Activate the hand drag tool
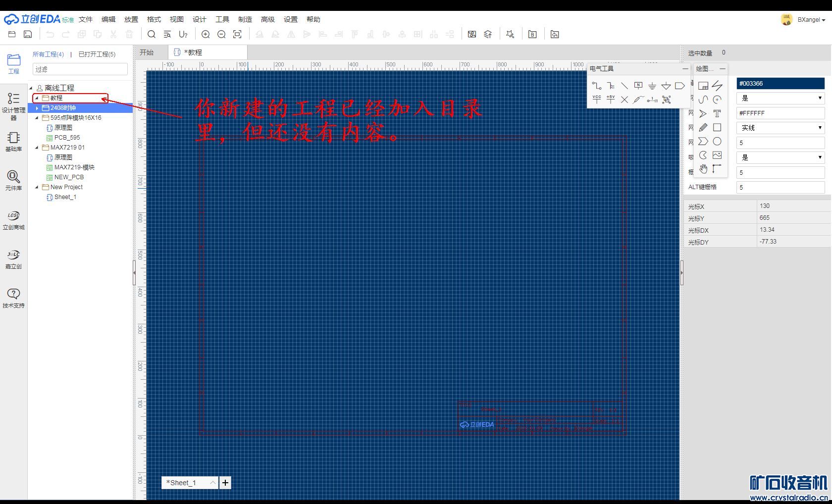This screenshot has height=504, width=832. 703,169
